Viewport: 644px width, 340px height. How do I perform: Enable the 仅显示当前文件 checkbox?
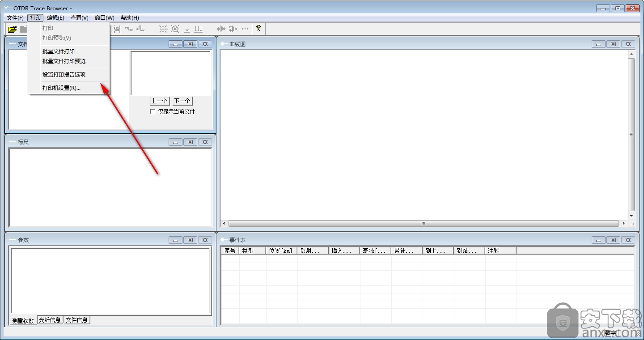click(153, 111)
